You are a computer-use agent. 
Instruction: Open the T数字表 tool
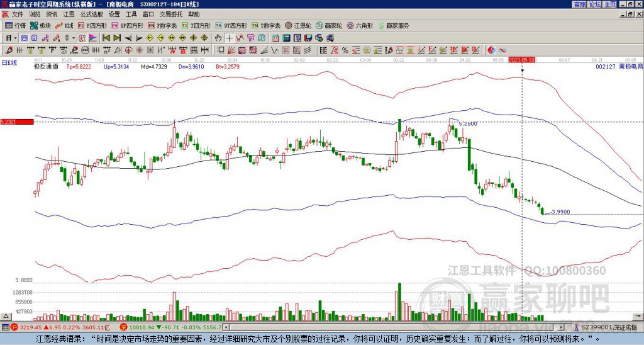click(x=266, y=25)
